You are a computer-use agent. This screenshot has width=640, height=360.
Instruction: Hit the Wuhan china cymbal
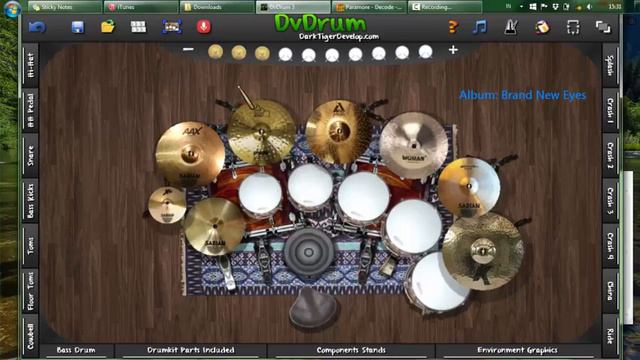click(413, 145)
